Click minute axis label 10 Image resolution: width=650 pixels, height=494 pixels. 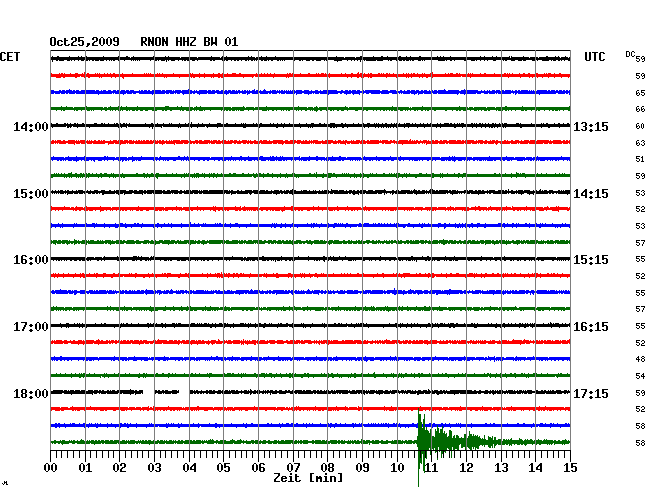[x=397, y=468]
